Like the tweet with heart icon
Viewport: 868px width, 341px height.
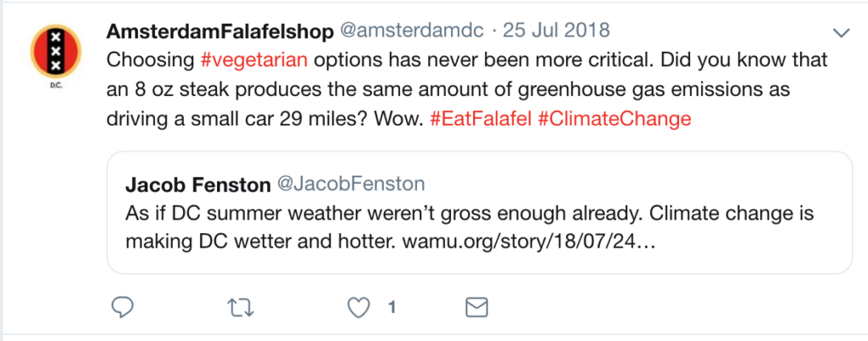click(359, 308)
